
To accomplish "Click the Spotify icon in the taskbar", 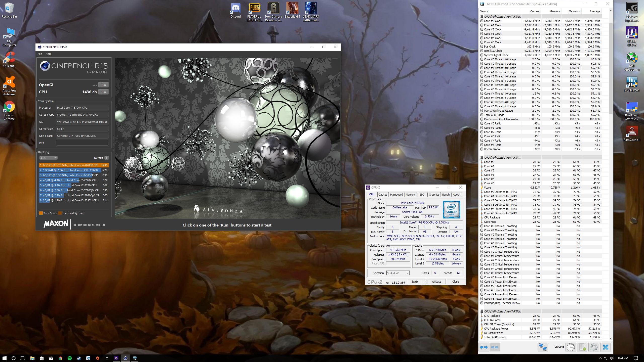I will (70, 358).
